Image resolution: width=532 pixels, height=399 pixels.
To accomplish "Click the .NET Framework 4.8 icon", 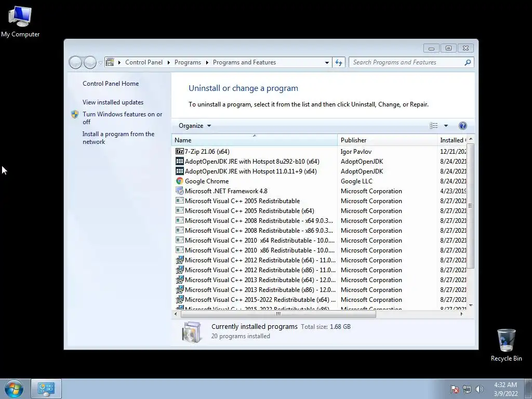I will [x=179, y=191].
